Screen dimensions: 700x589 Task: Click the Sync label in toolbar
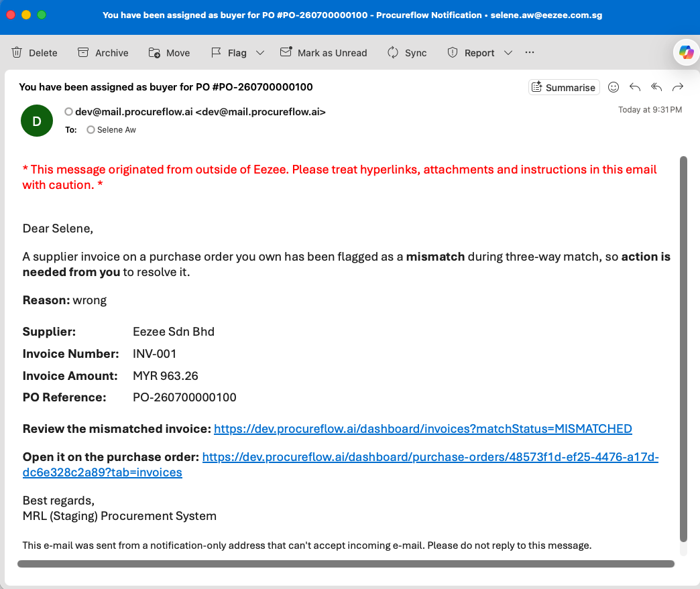416,53
